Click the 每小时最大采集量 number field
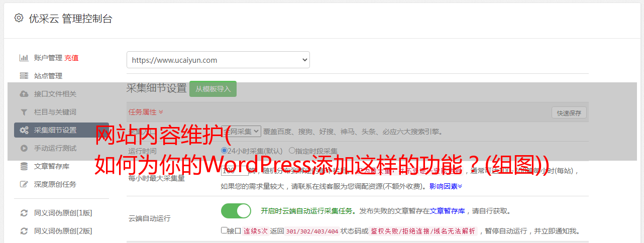 tap(235, 170)
